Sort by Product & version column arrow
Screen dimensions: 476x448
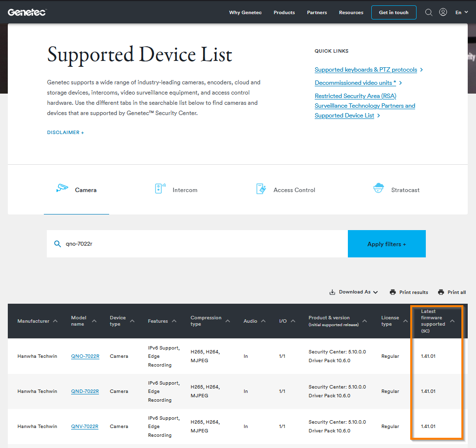[364, 321]
